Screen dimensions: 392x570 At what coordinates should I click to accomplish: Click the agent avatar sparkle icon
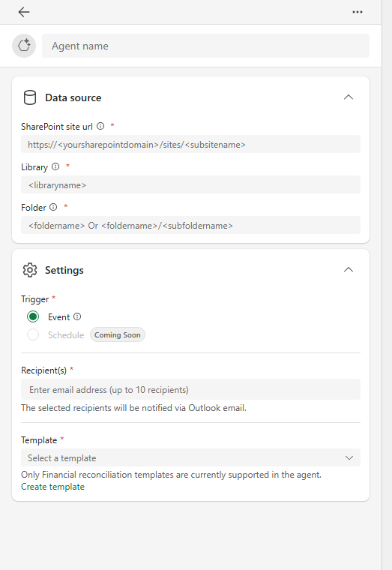pyautogui.click(x=24, y=46)
